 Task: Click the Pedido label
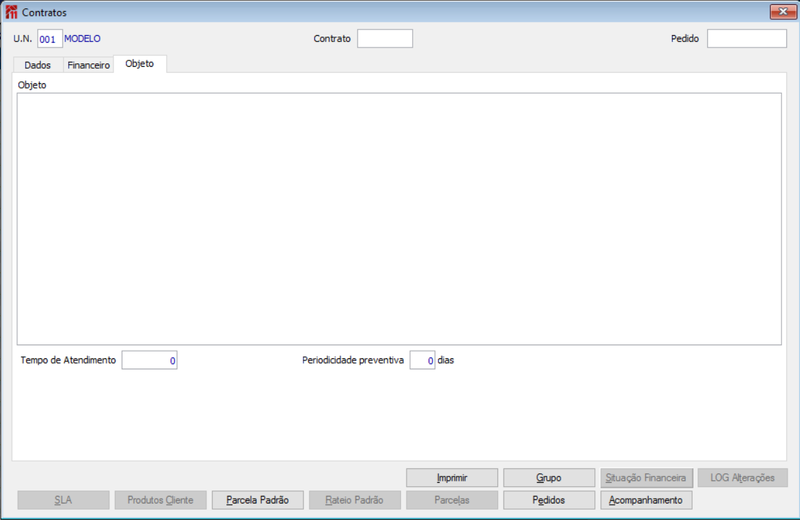click(x=685, y=39)
